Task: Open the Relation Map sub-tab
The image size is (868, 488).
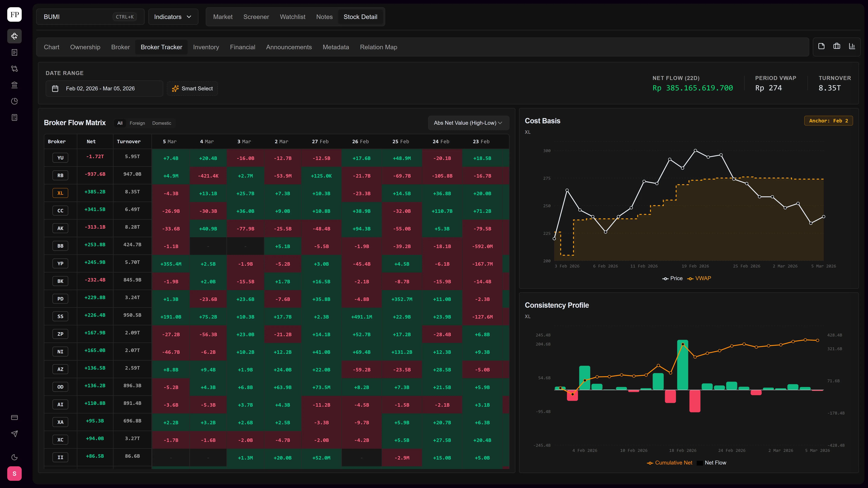Action: click(378, 47)
